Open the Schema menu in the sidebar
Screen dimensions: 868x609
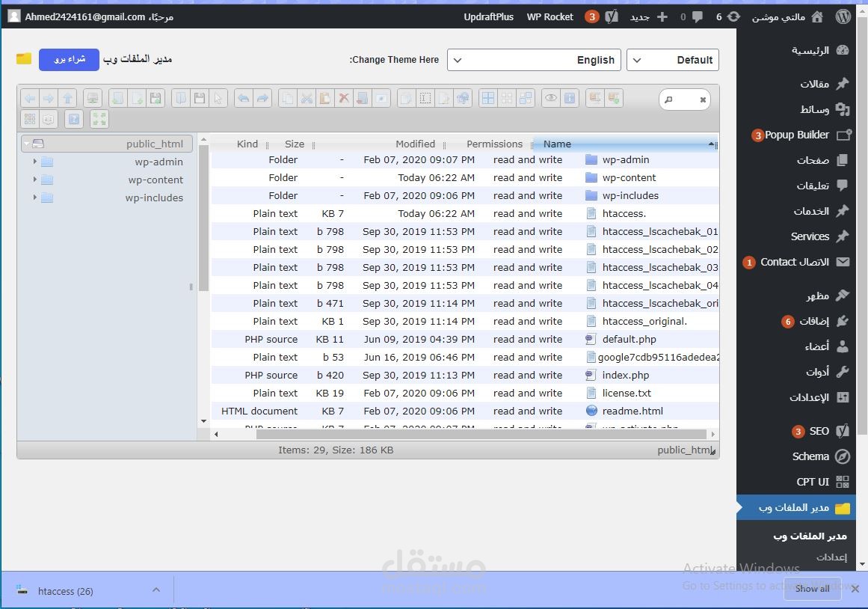(796, 456)
